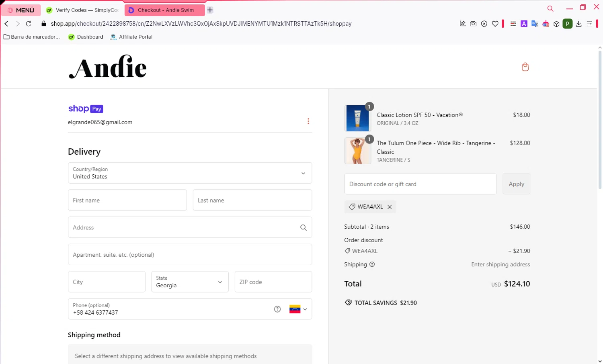Open the Opera MENÚ button

pos(21,10)
